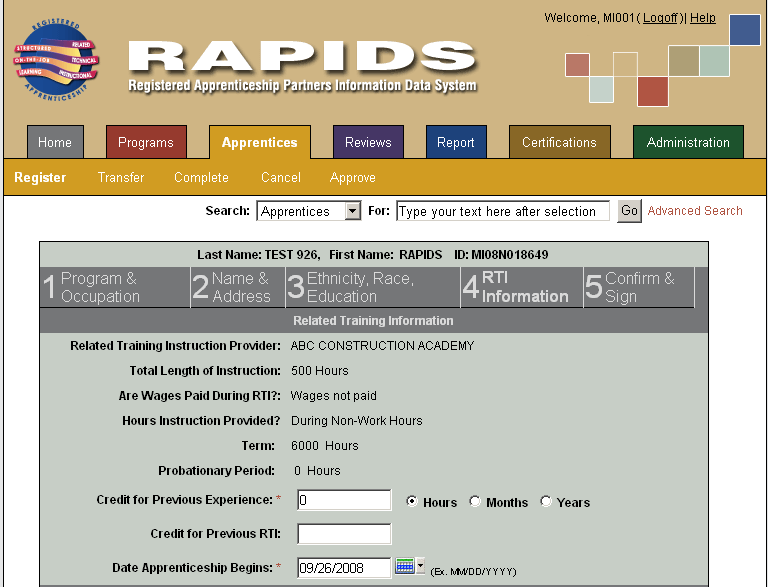The width and height of the screenshot is (768, 587).
Task: Go to the Reviews tab
Action: pos(368,142)
